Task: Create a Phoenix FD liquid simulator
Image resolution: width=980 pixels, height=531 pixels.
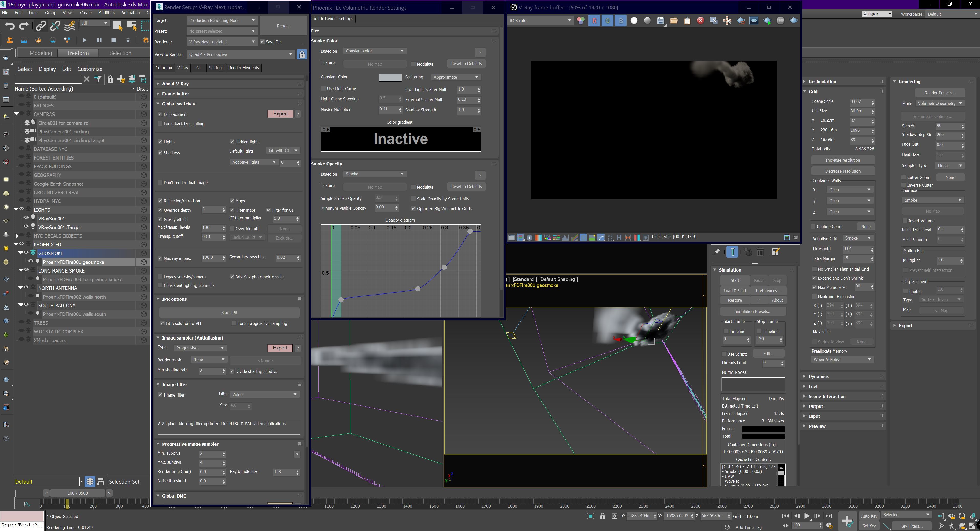Action: (24, 40)
